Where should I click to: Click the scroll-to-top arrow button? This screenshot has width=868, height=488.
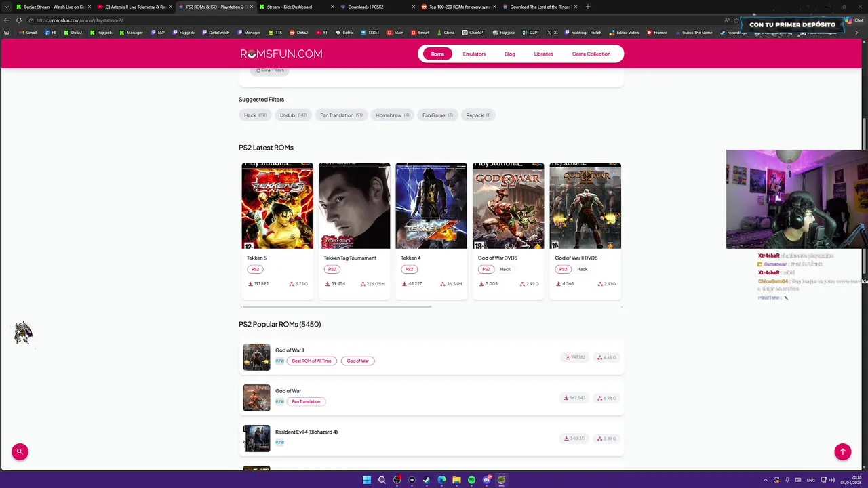[843, 451]
